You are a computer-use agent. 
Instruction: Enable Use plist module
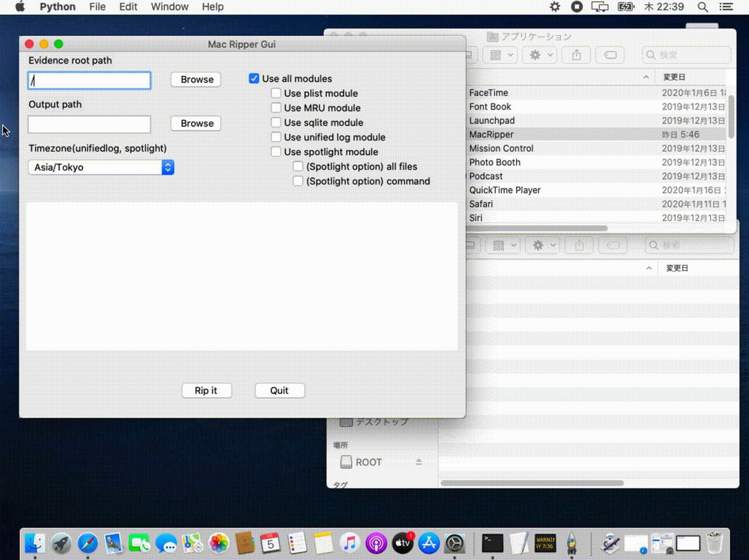pyautogui.click(x=276, y=93)
